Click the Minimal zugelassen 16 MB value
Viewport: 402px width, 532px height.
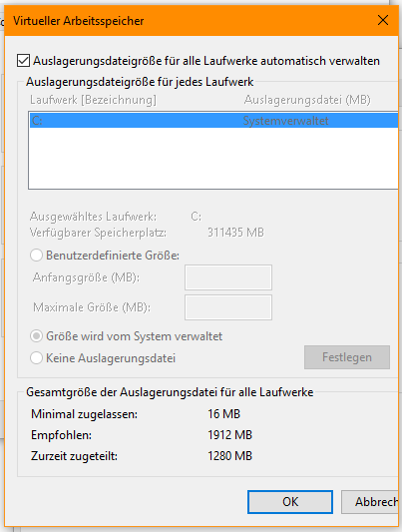point(224,414)
